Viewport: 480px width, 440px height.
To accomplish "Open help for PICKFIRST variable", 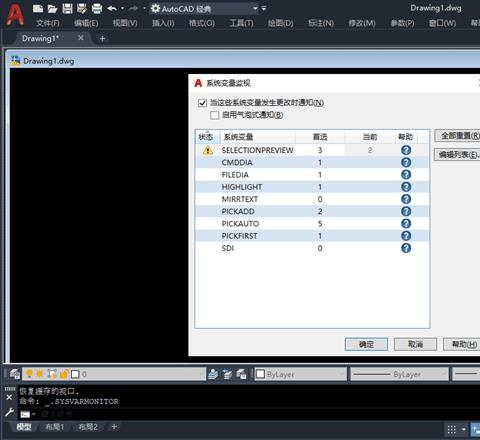I will tap(406, 236).
